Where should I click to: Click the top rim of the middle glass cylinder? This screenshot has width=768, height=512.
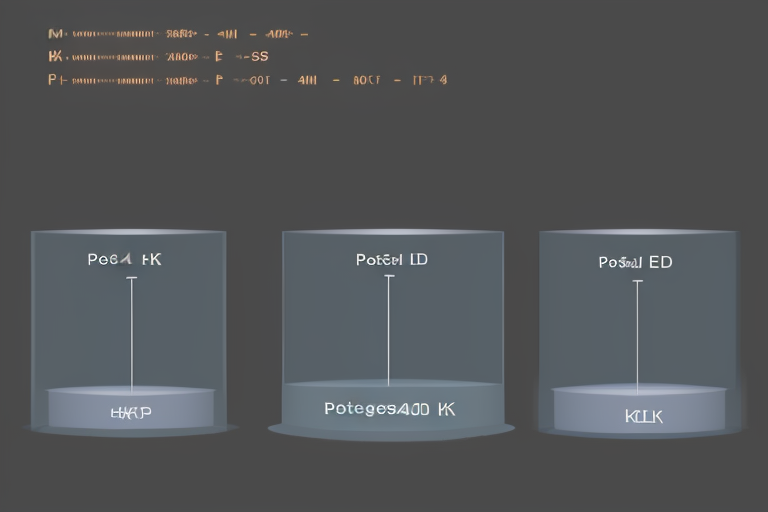(x=392, y=232)
